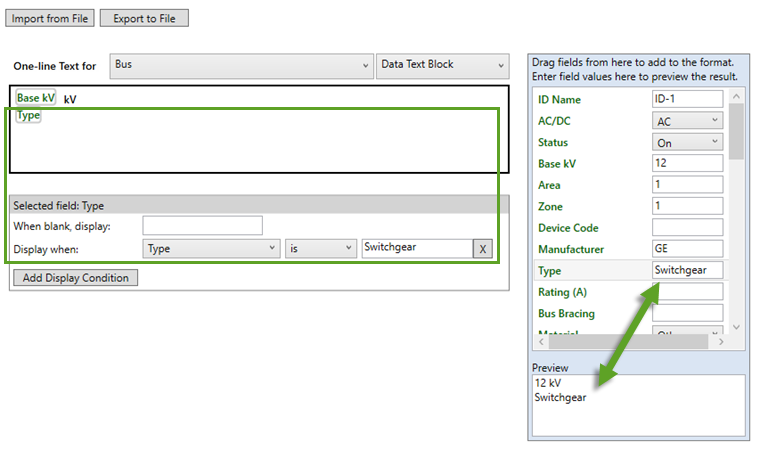
Task: Click the When blank display input field
Action: pos(202,226)
